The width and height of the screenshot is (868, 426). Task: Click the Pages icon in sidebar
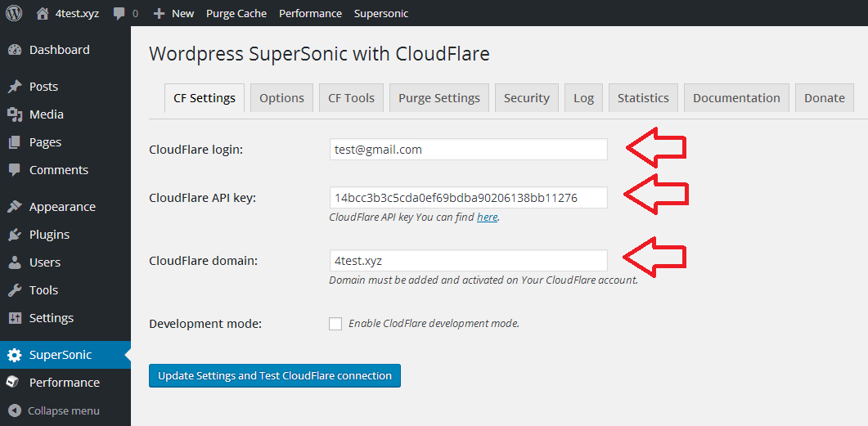coord(15,142)
